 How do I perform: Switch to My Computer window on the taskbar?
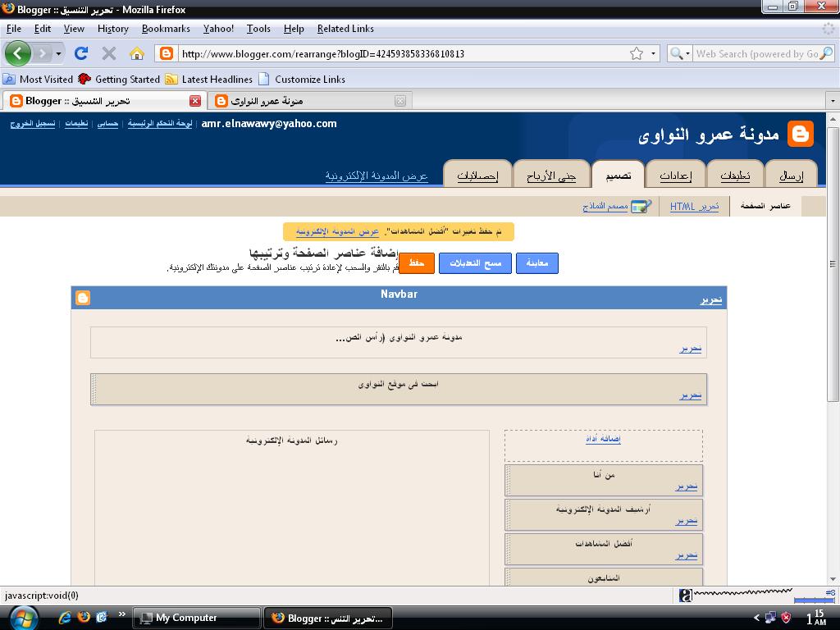(x=197, y=619)
